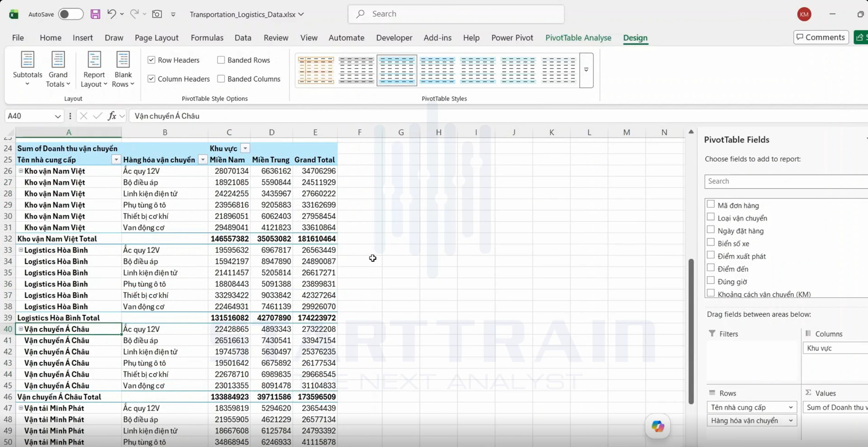The height and width of the screenshot is (447, 868).
Task: Tick the Loại vận chuyển field checkbox
Action: click(x=711, y=217)
